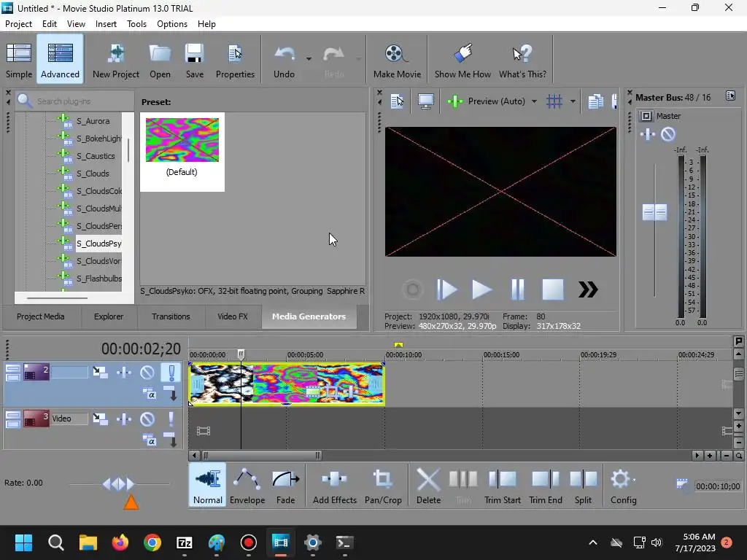The height and width of the screenshot is (560, 747).
Task: Click Trim Start
Action: tap(502, 485)
